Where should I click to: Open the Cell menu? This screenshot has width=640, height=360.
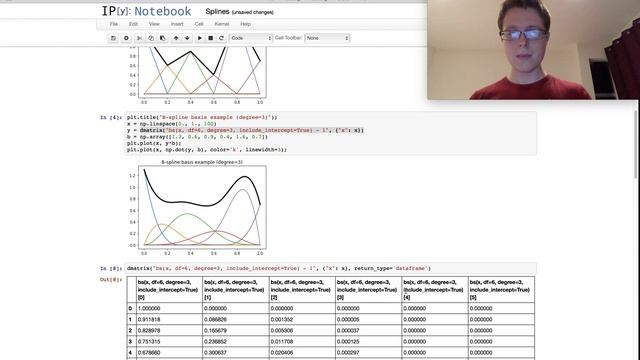tap(199, 24)
